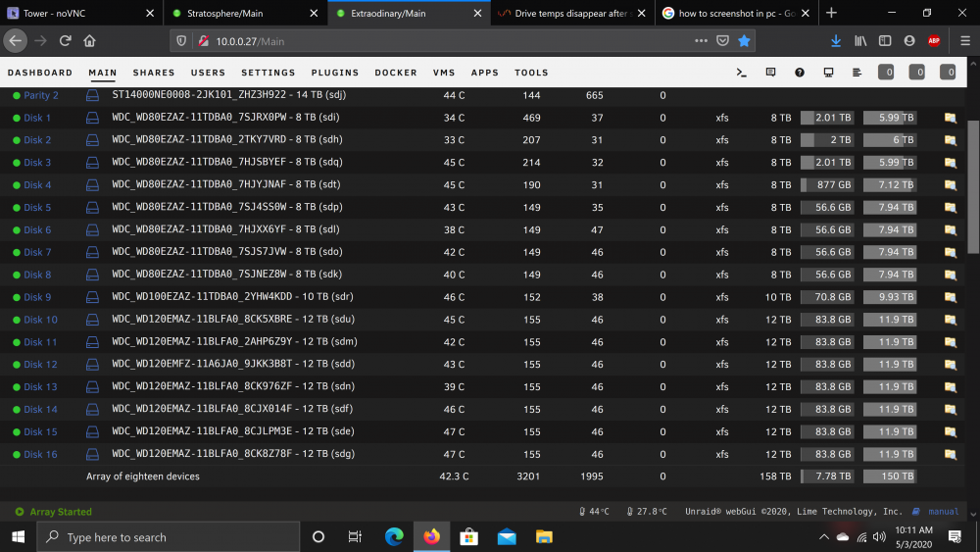The image size is (980, 552).
Task: Open the Tools menu item
Action: point(531,73)
